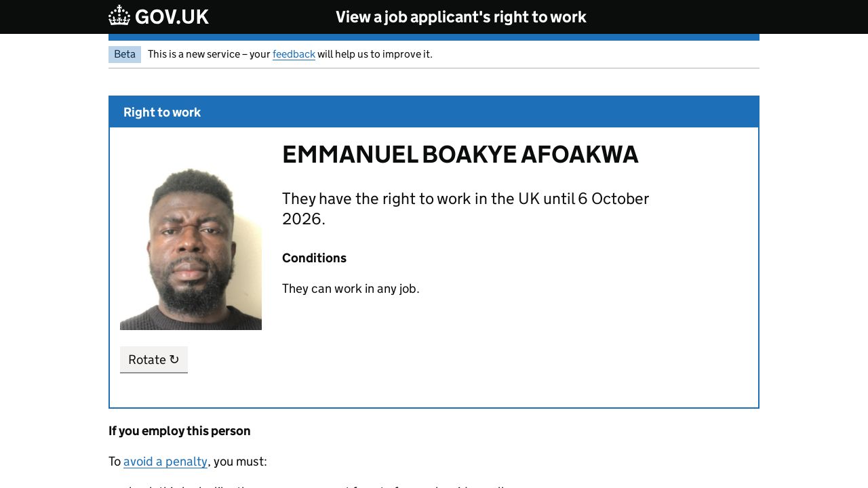
Task: Click the "6 October" date text
Action: [x=613, y=199]
